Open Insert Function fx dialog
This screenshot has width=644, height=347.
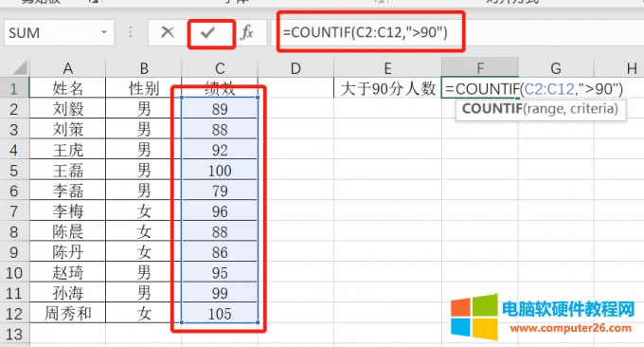click(x=247, y=32)
